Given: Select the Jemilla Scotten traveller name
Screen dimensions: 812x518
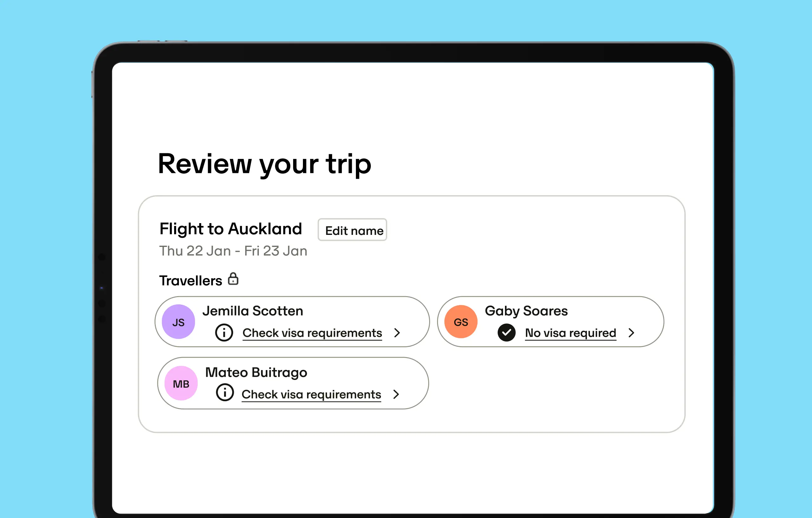Looking at the screenshot, I should [x=252, y=311].
